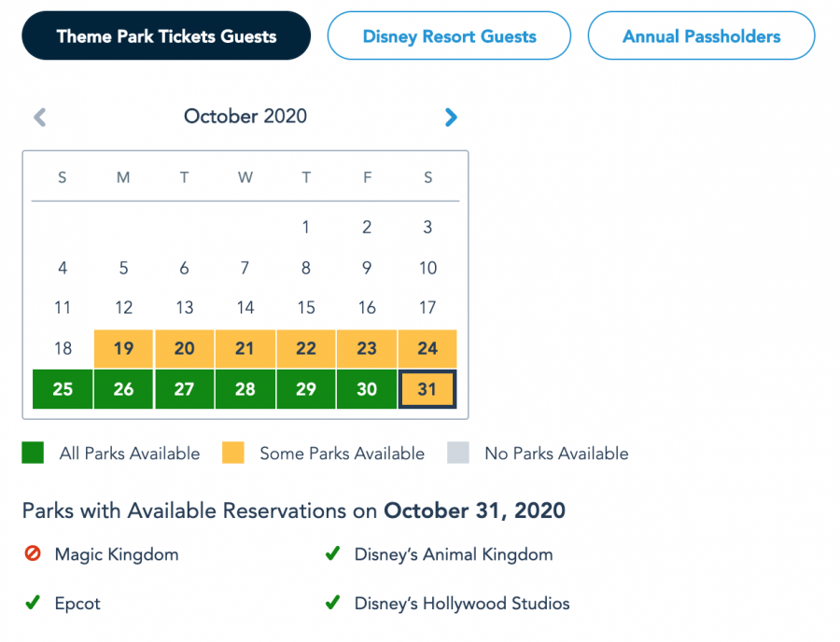This screenshot has height=642, width=840.
Task: Click the Magic Kingdom unavailable icon
Action: [33, 554]
